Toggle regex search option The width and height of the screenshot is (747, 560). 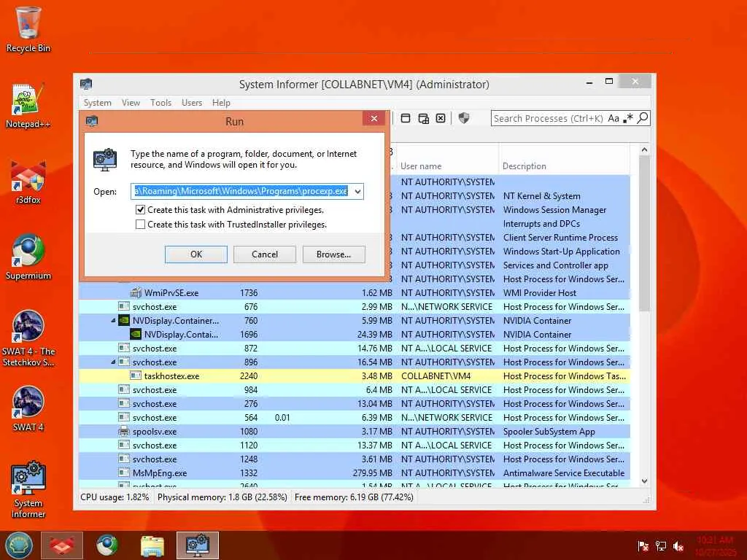[628, 117]
